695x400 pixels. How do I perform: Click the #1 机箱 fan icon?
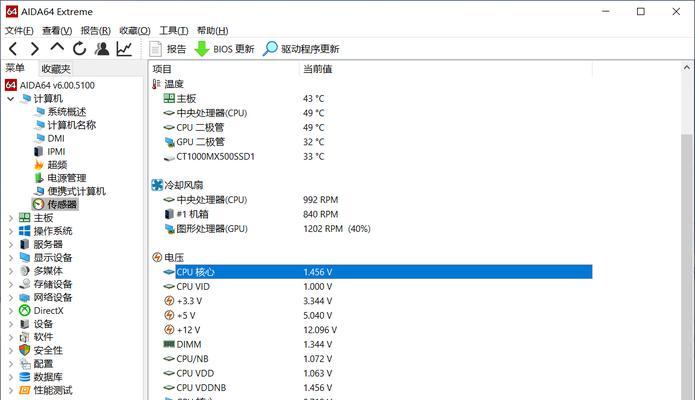169,214
